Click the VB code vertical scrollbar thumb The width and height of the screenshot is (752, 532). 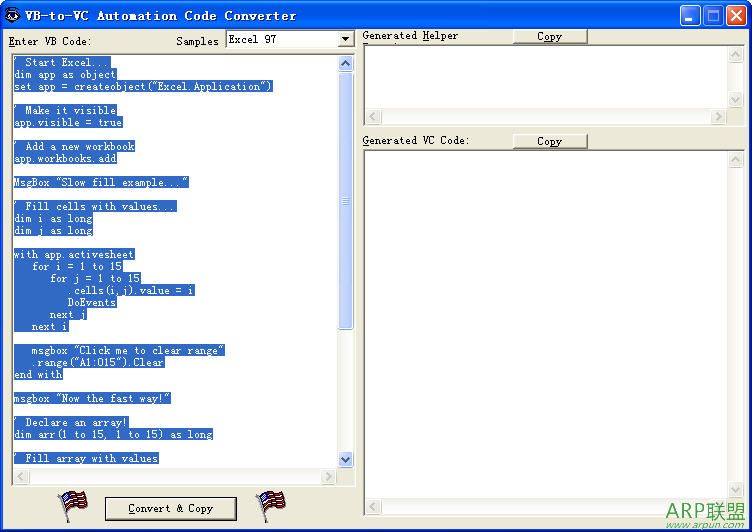point(345,201)
